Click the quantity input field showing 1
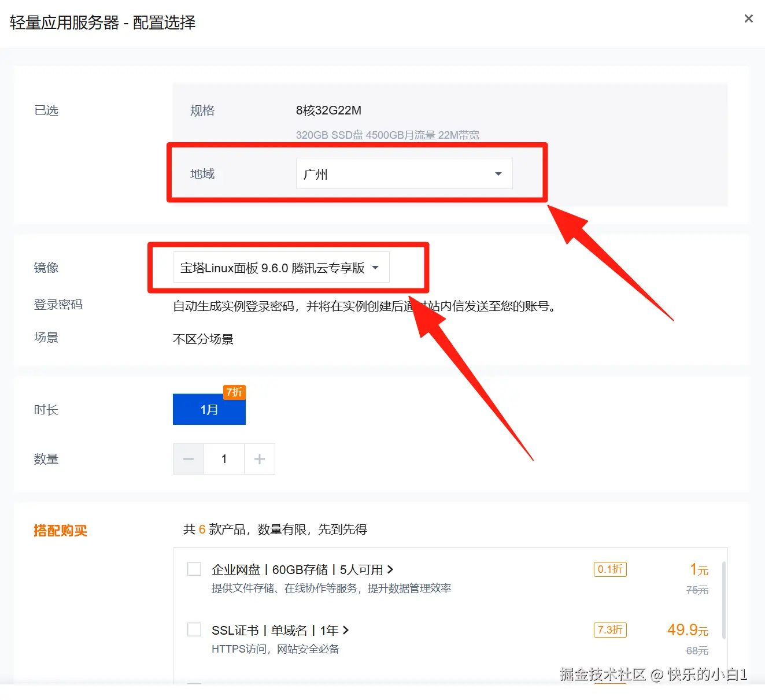The height and width of the screenshot is (700, 765). pos(224,459)
